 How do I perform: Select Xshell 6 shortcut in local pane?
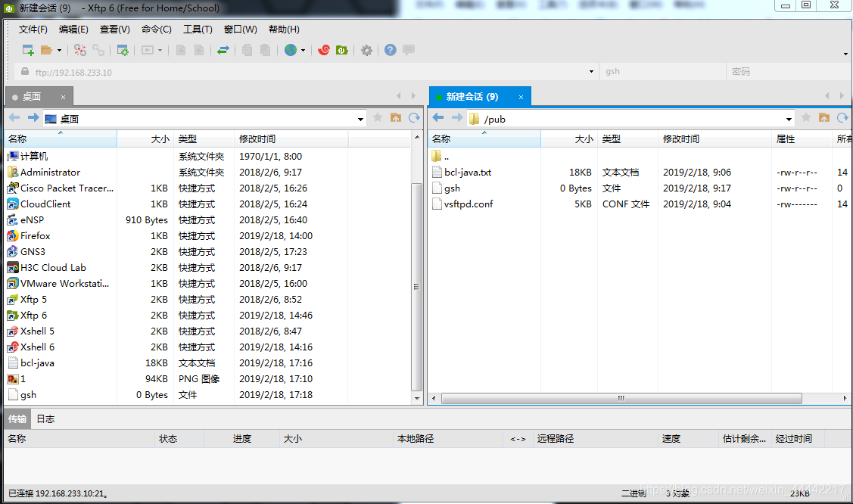37,347
